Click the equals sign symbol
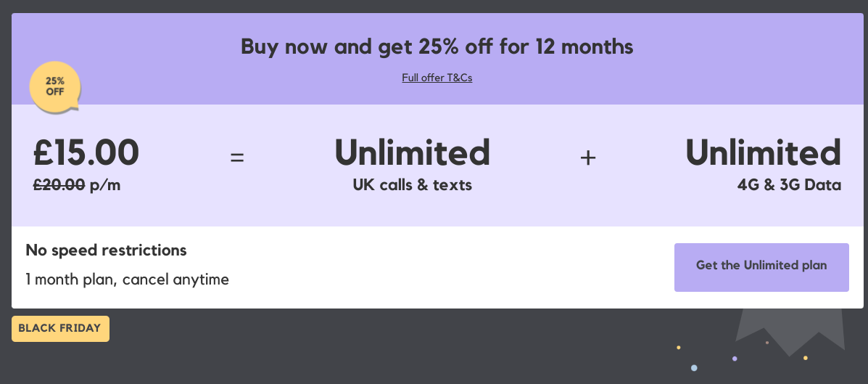Screen dimensions: 868x384 click(x=237, y=158)
